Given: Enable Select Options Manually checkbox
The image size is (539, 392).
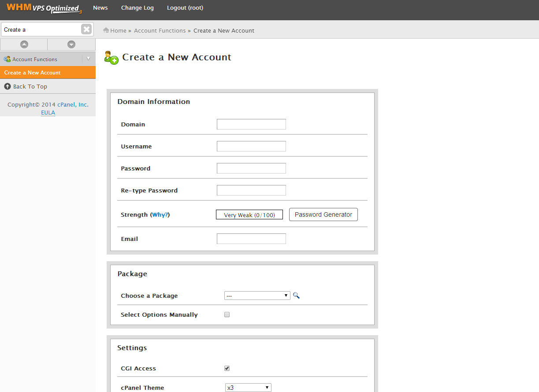Looking at the screenshot, I should [227, 314].
